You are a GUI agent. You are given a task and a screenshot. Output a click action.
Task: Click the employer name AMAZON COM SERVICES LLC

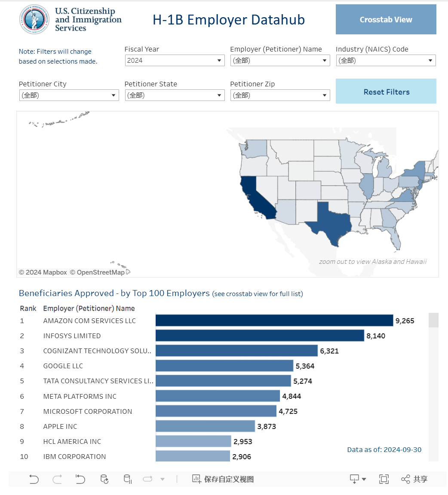(89, 321)
